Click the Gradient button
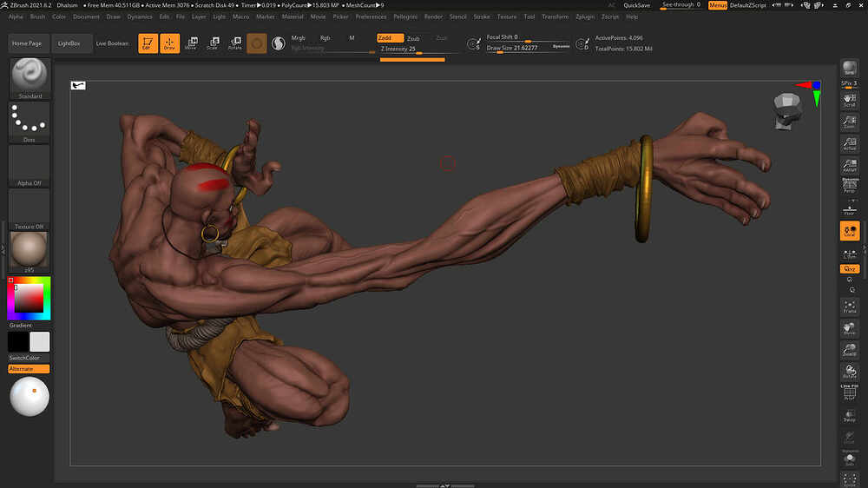Screen dimensions: 868x488 point(21,325)
